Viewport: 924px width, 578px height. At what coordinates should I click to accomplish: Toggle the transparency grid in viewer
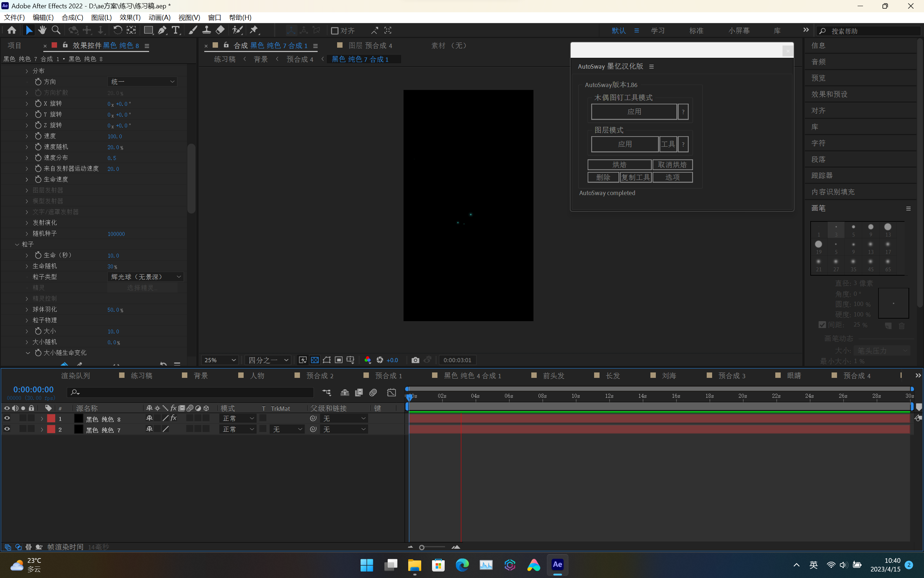click(x=315, y=360)
